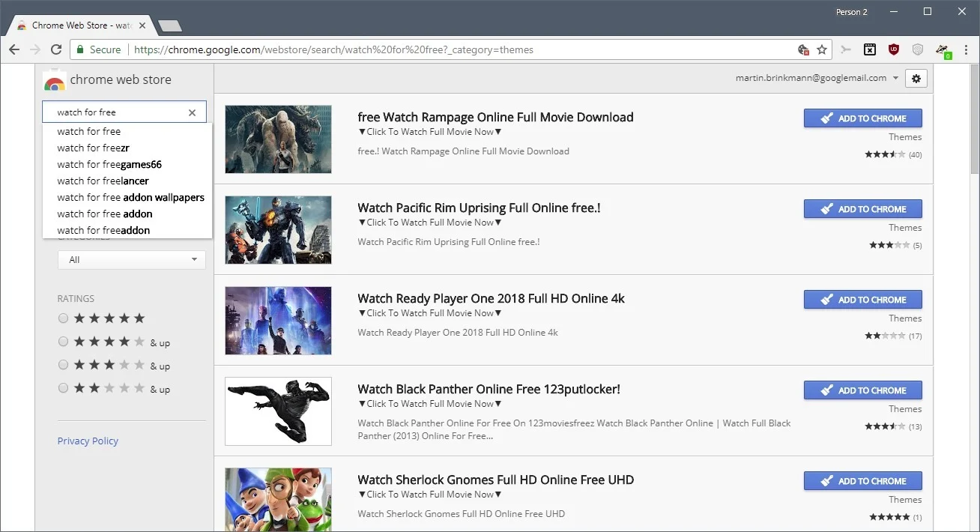
Task: Open the Ready Player One thumbnail
Action: pyautogui.click(x=278, y=321)
